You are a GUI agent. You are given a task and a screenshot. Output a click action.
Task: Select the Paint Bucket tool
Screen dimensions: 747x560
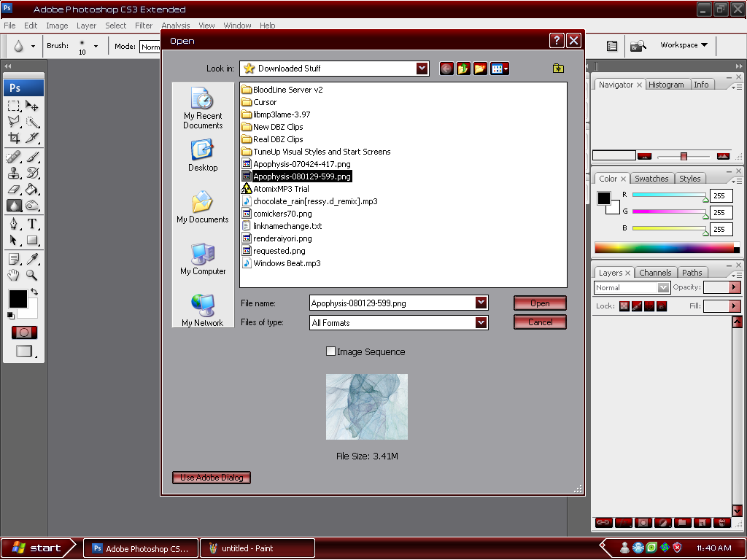coord(32,189)
